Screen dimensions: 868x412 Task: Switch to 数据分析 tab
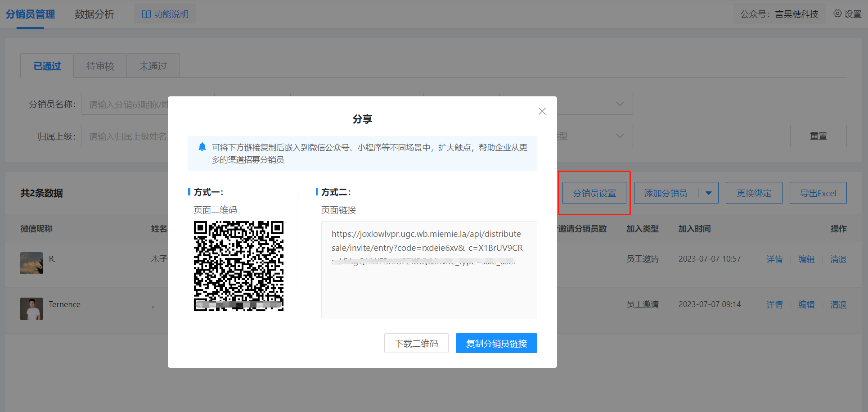(x=94, y=14)
